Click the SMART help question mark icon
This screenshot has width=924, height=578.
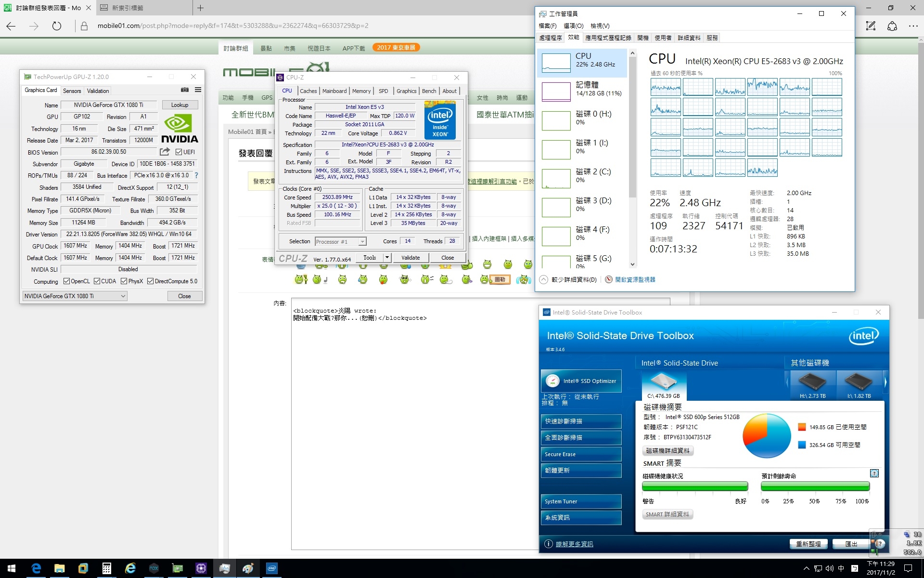click(x=874, y=473)
